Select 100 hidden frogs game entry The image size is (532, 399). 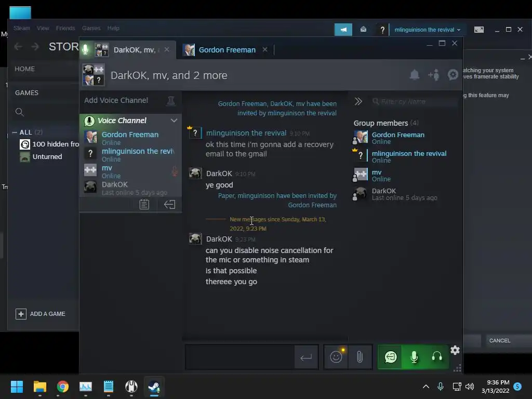click(49, 144)
